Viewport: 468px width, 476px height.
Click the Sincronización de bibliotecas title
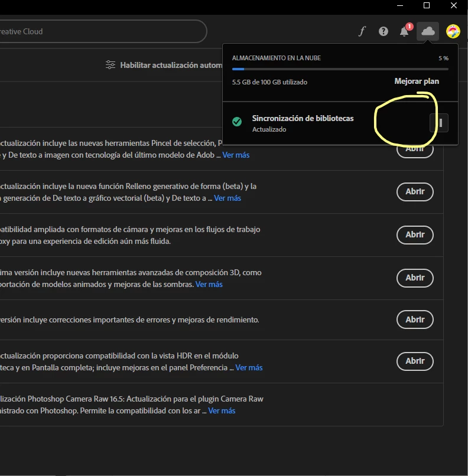click(x=303, y=118)
